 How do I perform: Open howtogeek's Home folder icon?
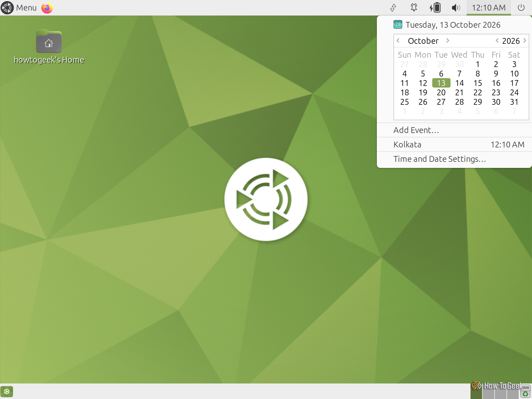coord(49,47)
